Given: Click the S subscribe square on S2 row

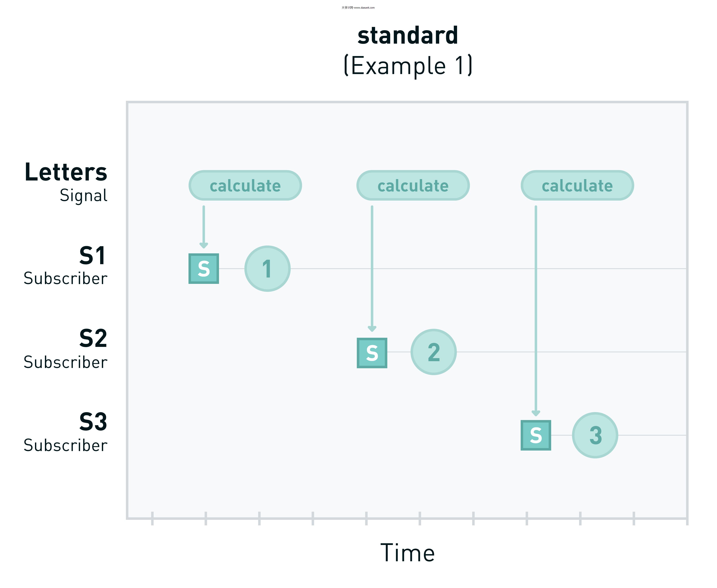Looking at the screenshot, I should point(372,353).
